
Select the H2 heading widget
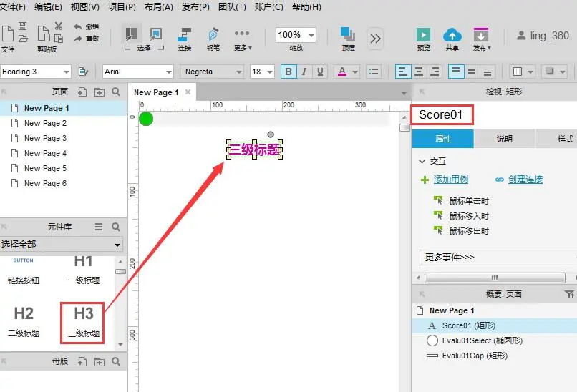point(24,321)
